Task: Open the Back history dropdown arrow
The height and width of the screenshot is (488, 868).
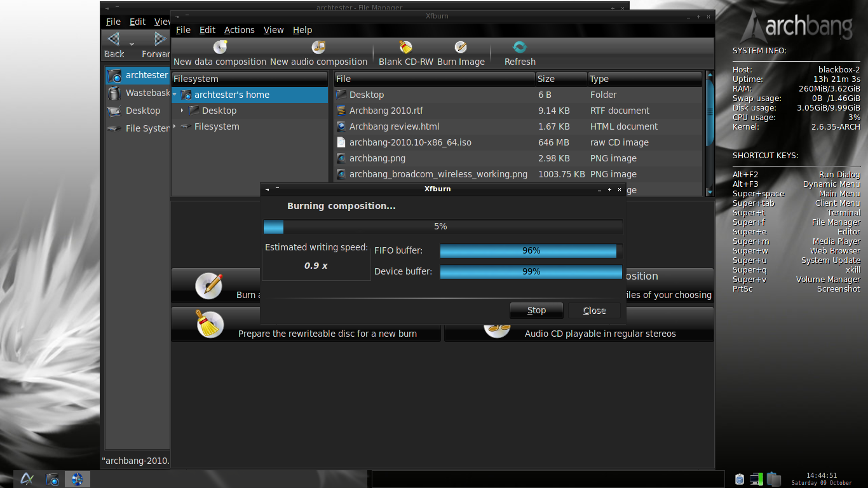Action: point(132,44)
